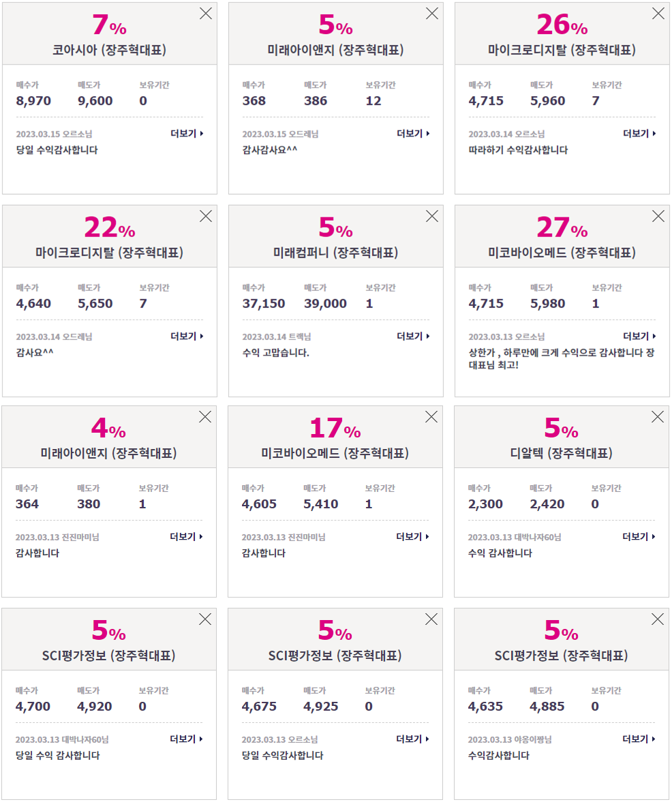Open 더보기 on SCI평가정보 4,635 buy card
Viewport: 672px width, 802px height.
(x=639, y=739)
